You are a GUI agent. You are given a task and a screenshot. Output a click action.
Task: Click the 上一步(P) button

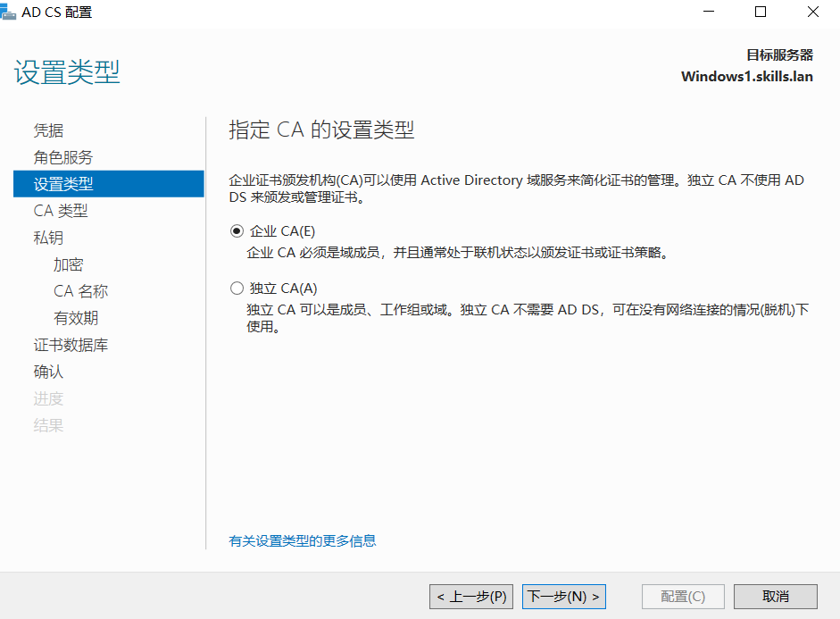[x=471, y=596]
